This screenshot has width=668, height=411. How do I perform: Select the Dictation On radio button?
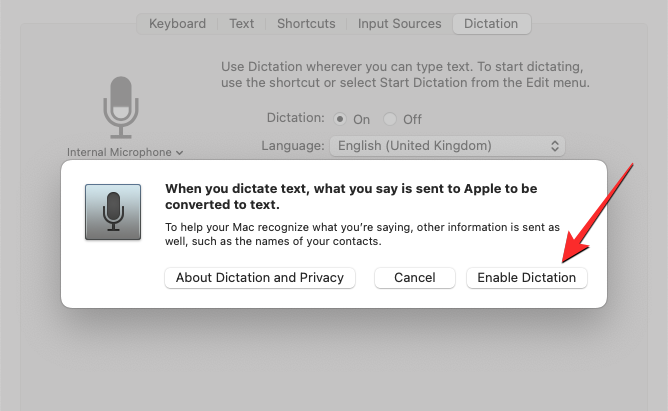[x=341, y=119]
